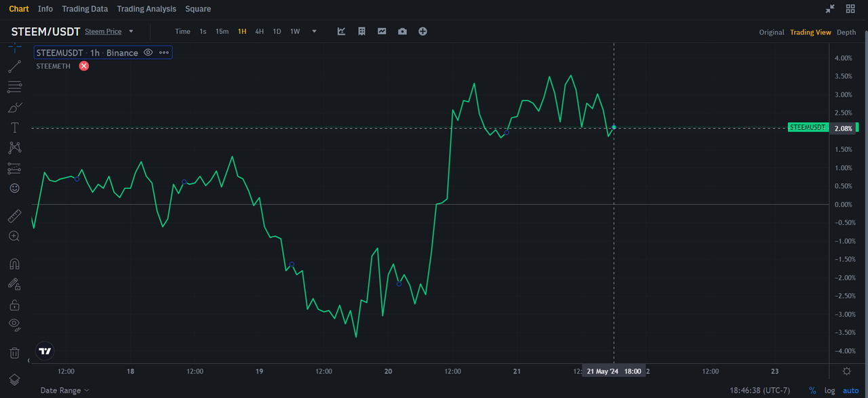Screen dimensions: 868x398
Task: Click the STEEM/USDT pair name
Action: [x=45, y=31]
